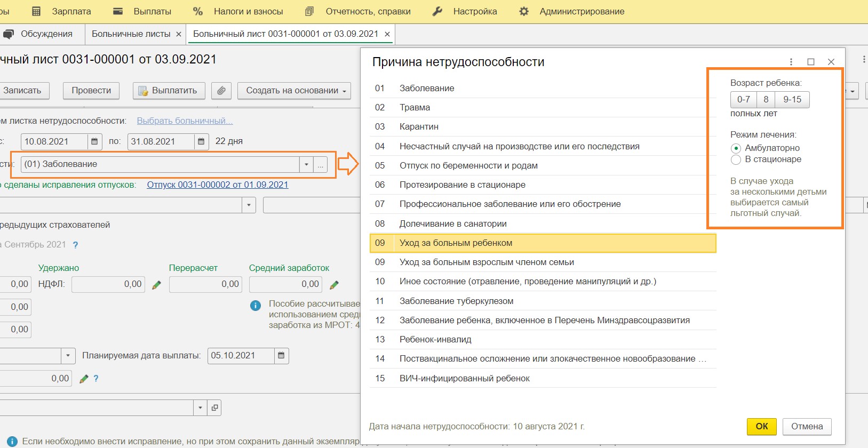Select 10 Иное состояние
The height and width of the screenshot is (448, 868).
[543, 281]
